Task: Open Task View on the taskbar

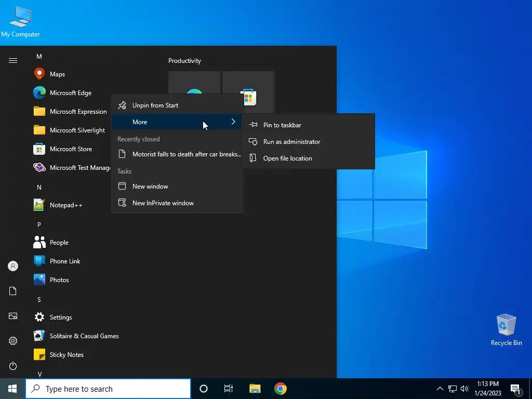Action: click(229, 389)
